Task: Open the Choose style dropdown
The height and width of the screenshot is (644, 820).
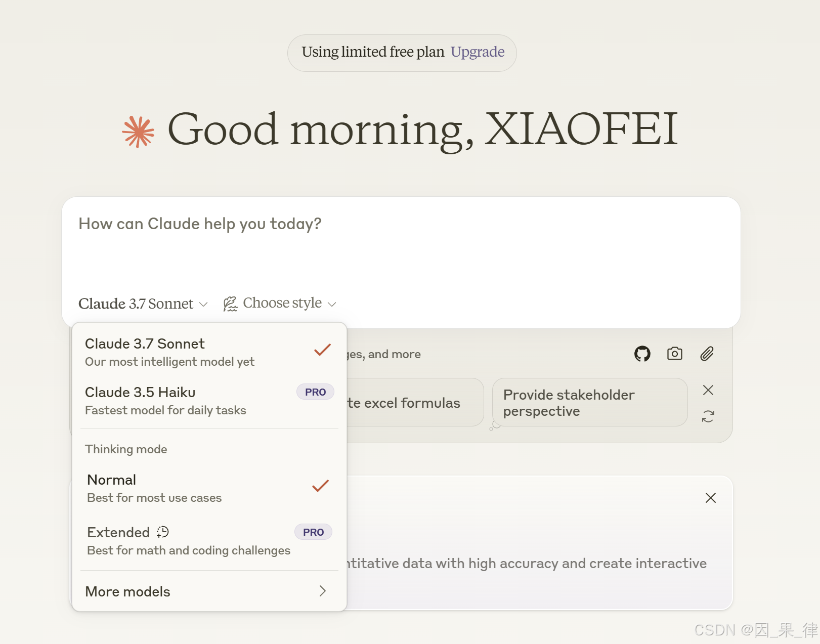Action: click(280, 304)
